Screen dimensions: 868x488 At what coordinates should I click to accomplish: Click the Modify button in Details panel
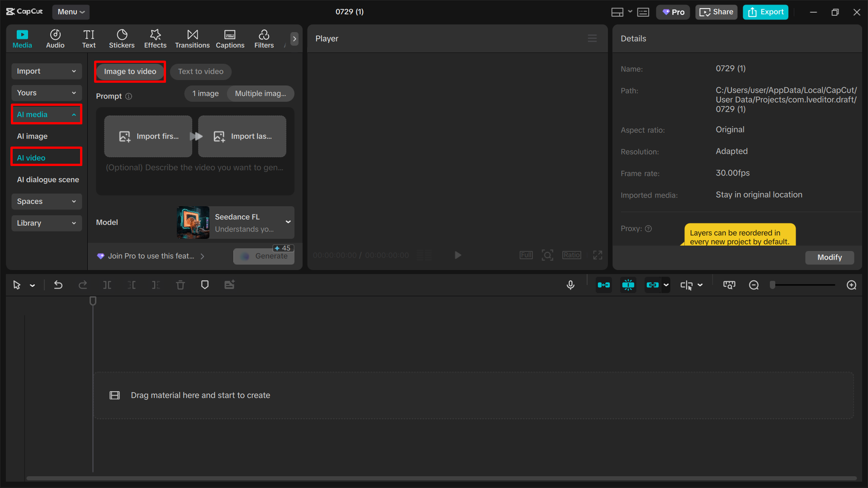[x=829, y=257]
